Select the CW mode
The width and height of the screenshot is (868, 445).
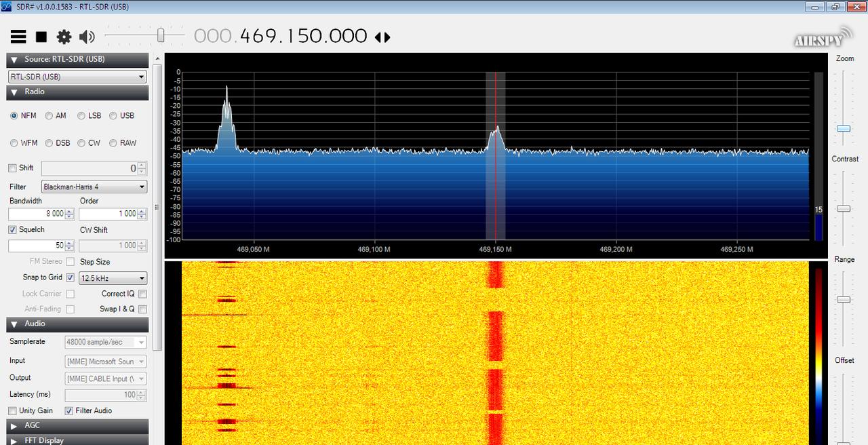(x=81, y=143)
